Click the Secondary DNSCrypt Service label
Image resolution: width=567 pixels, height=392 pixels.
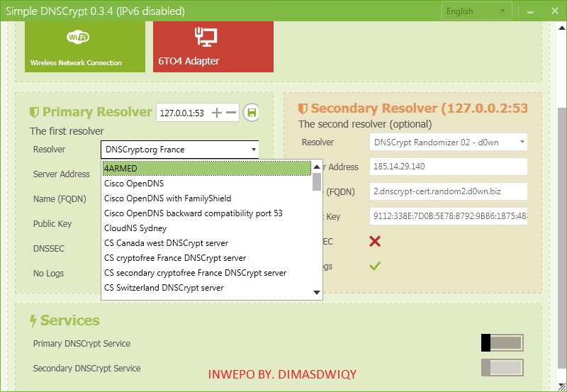pyautogui.click(x=86, y=369)
